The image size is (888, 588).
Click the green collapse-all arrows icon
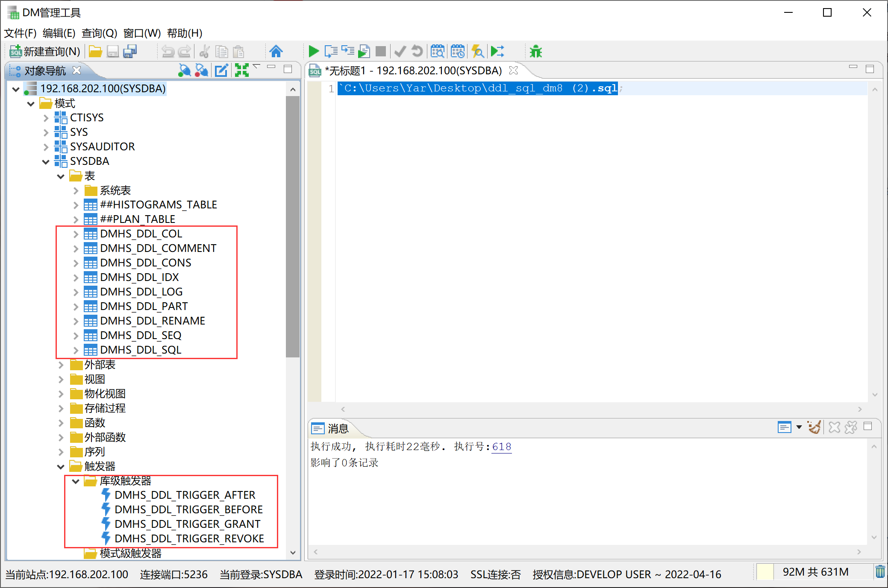[x=242, y=70]
